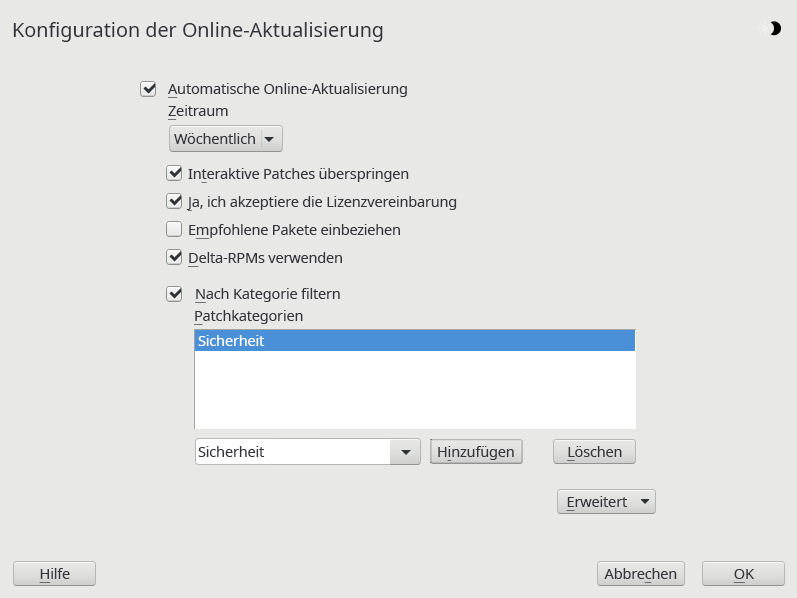Confirm settings with OK
The image size is (797, 598).
pyautogui.click(x=744, y=574)
